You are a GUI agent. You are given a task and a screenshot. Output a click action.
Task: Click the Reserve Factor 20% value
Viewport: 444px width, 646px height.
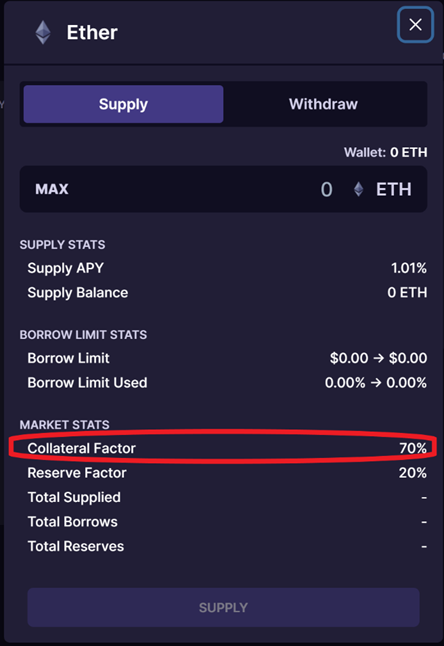tap(413, 473)
